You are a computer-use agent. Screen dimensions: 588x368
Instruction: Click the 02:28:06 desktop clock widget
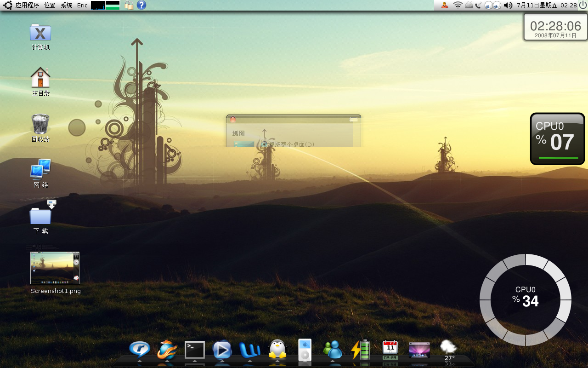click(x=555, y=27)
